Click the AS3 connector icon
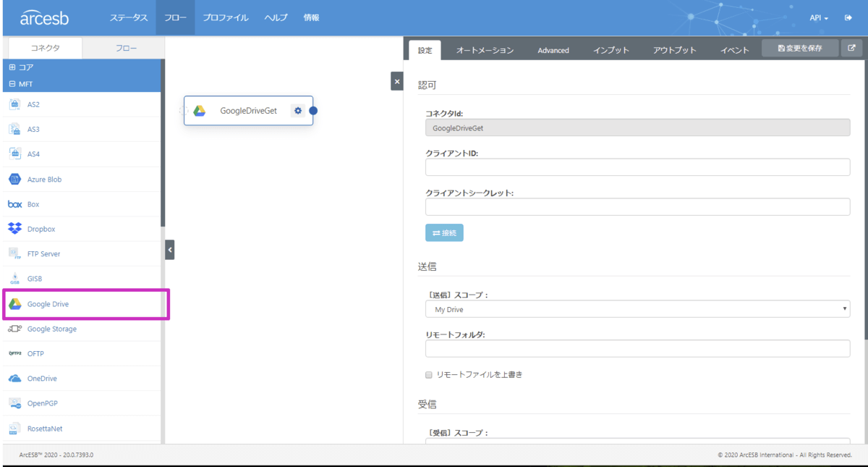This screenshot has height=467, width=868. pyautogui.click(x=14, y=129)
